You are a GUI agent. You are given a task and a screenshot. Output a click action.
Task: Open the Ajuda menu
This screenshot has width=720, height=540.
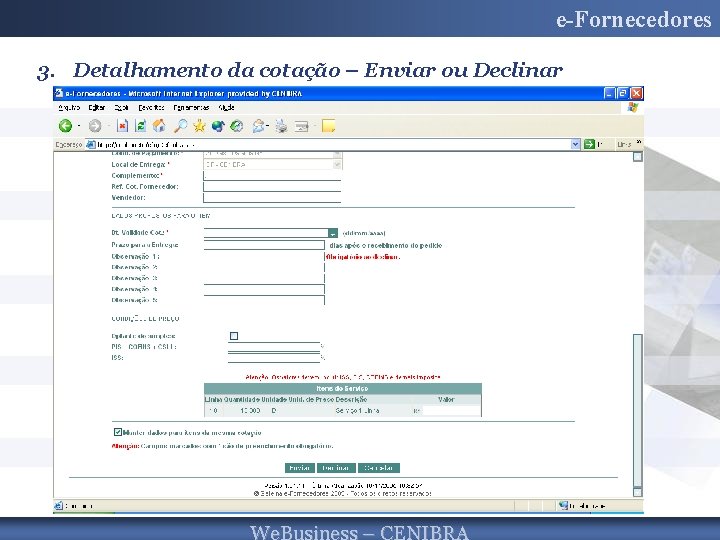(x=226, y=107)
